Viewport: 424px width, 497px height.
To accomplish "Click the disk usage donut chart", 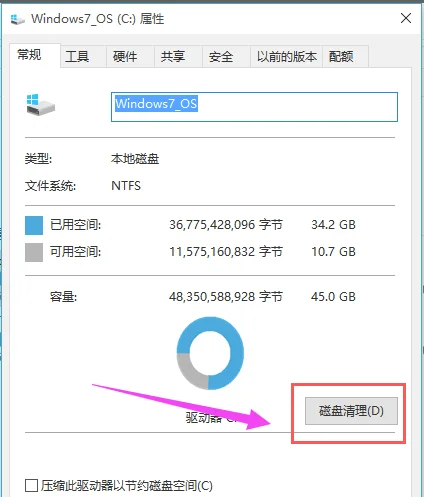I will point(210,353).
